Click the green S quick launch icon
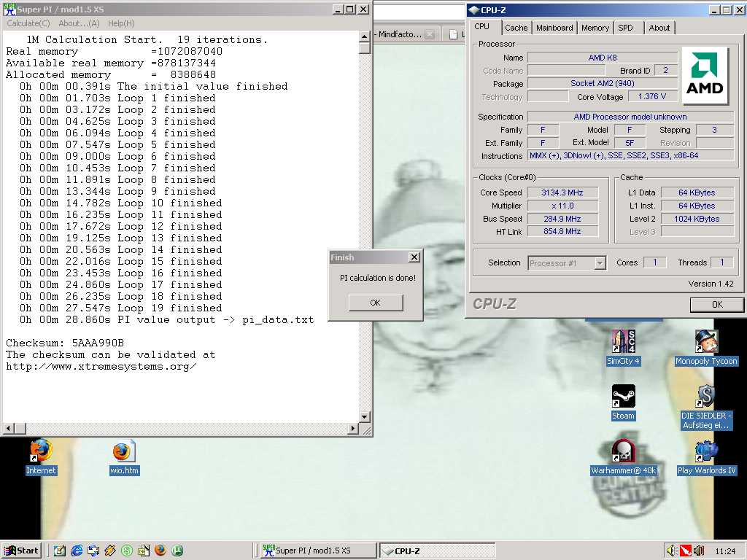The height and width of the screenshot is (560, 747). coord(126,551)
